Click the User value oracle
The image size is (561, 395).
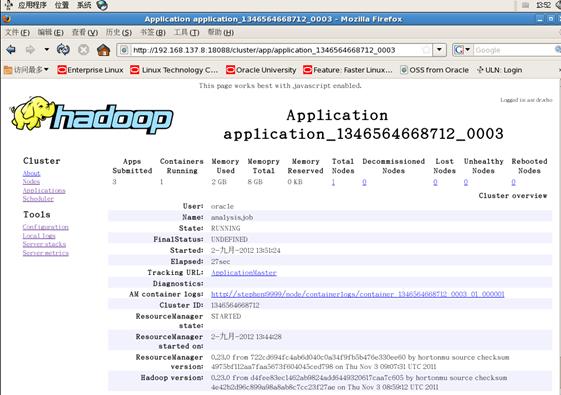point(222,206)
